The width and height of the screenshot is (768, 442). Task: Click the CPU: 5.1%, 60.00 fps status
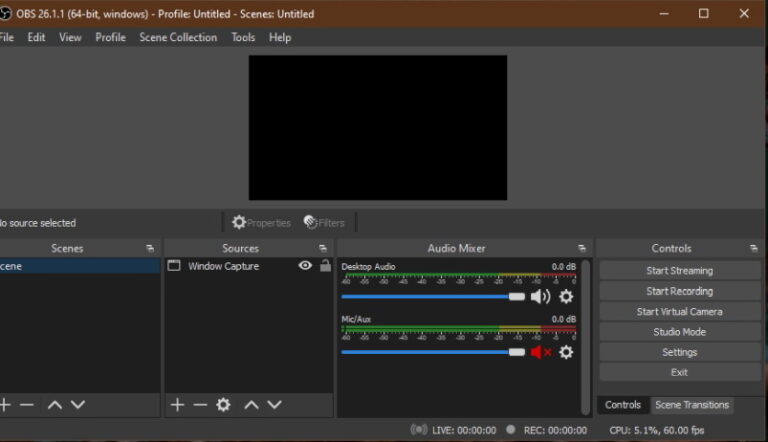point(656,430)
